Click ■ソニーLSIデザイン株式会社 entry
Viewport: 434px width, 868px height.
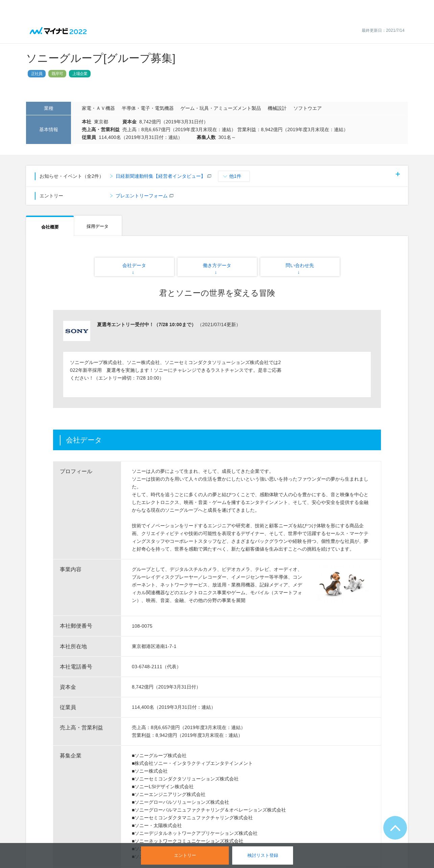163,787
